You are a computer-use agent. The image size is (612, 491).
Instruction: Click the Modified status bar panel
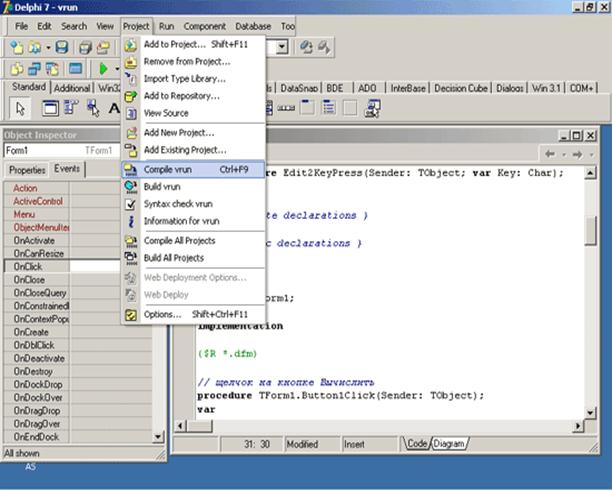[311, 444]
